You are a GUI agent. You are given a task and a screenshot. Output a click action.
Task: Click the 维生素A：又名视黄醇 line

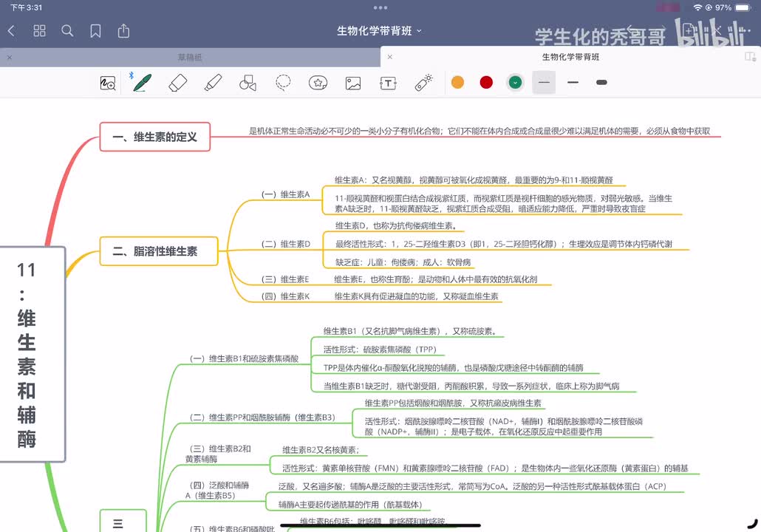(473, 180)
